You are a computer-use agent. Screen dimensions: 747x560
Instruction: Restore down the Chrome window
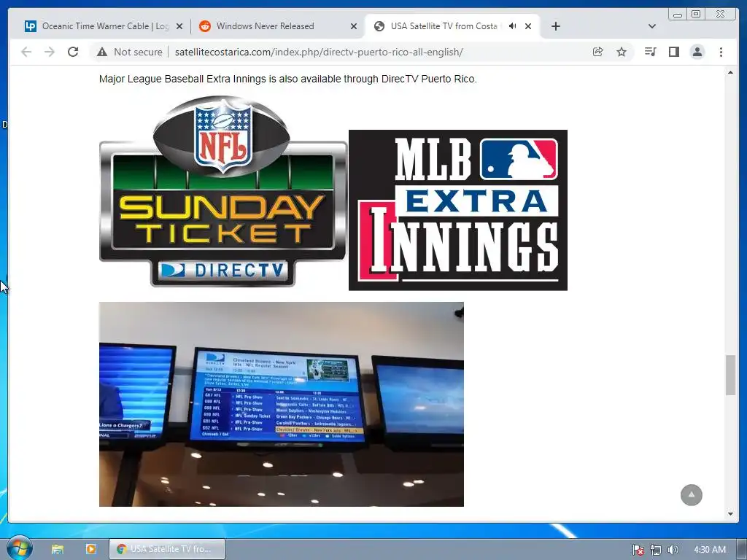tap(696, 15)
